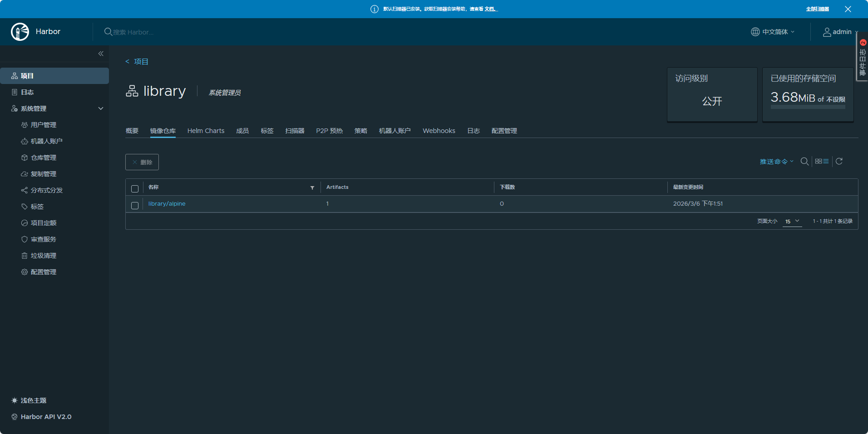Open the 扫描器 tab
This screenshot has height=434, width=868.
pos(295,131)
